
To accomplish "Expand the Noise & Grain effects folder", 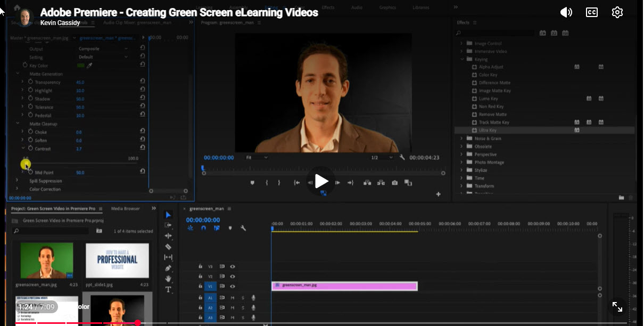I will click(462, 138).
